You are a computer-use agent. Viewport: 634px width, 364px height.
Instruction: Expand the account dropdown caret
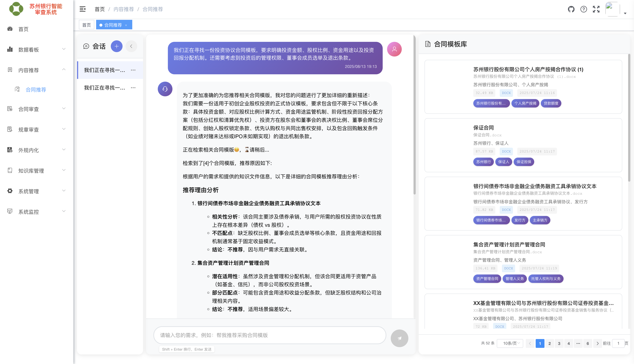pos(625,14)
